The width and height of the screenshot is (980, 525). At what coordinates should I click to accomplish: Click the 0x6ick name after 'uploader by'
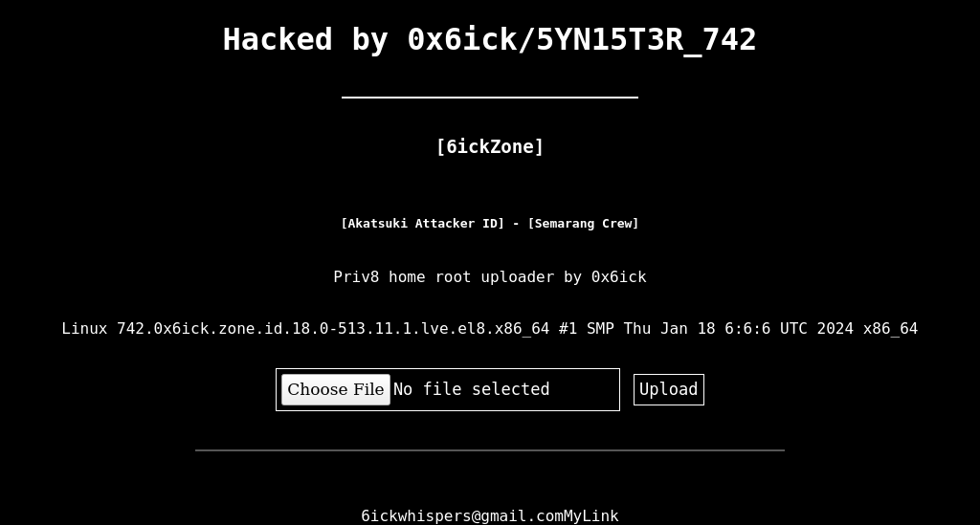[619, 277]
